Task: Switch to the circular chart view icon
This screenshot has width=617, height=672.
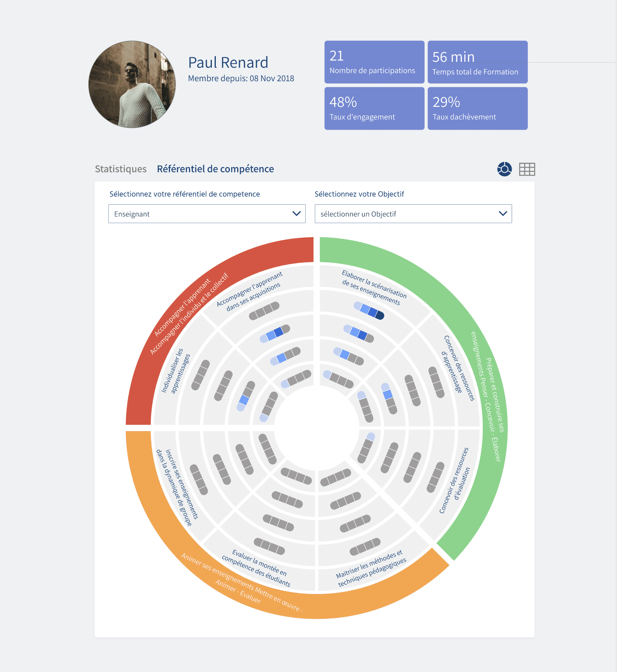Action: coord(504,169)
